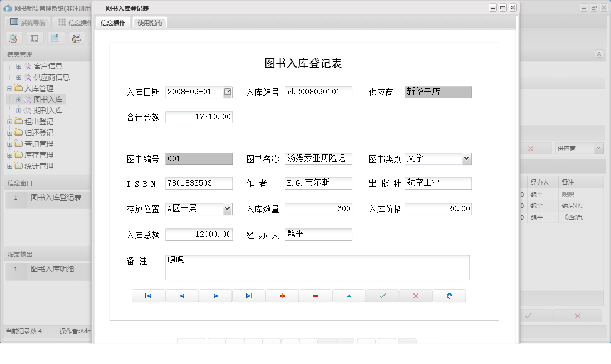The height and width of the screenshot is (364, 611).
Task: Refresh data using the circular arrow icon
Action: click(x=449, y=295)
